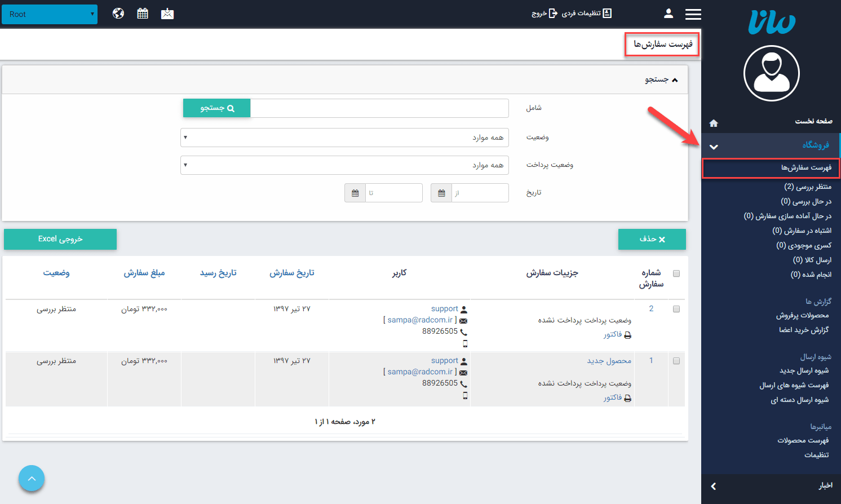Click the profile avatar in the sidebar
This screenshot has height=504, width=841.
771,73
